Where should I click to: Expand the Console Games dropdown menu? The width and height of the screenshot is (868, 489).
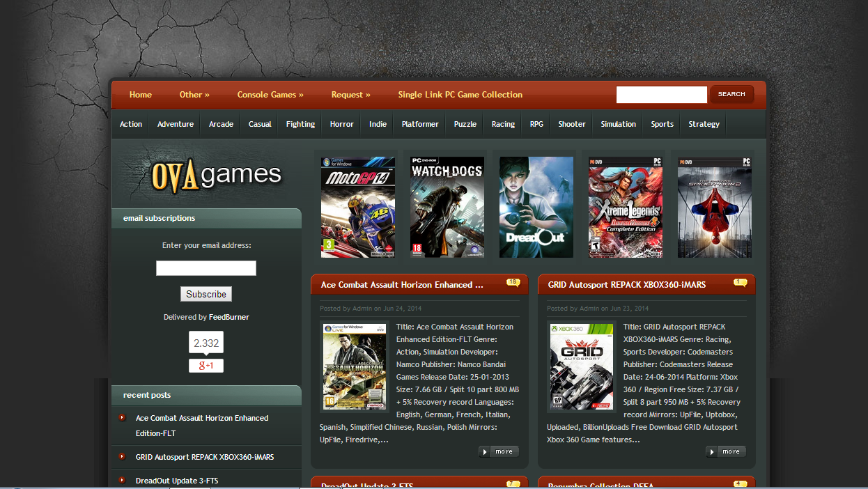[270, 95]
